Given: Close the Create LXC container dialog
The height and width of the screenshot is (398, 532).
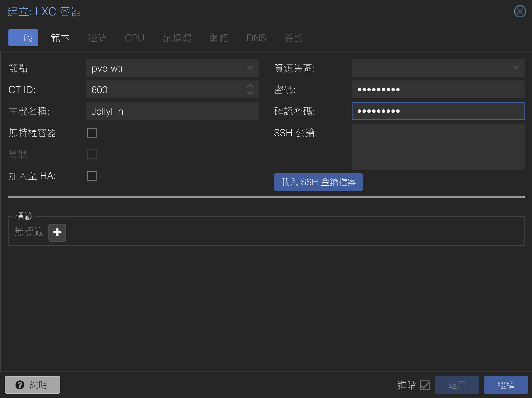Looking at the screenshot, I should coord(520,12).
